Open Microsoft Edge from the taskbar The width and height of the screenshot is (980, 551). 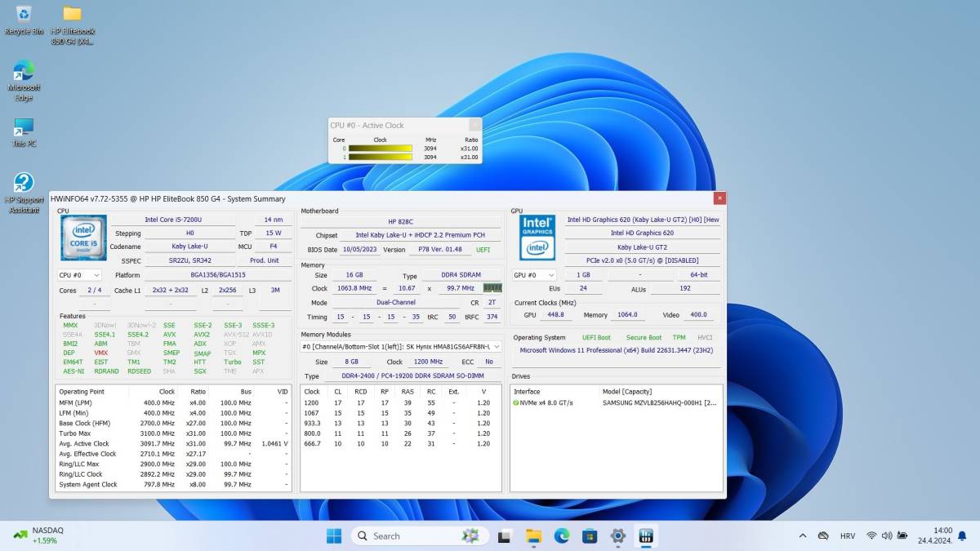coord(561,536)
